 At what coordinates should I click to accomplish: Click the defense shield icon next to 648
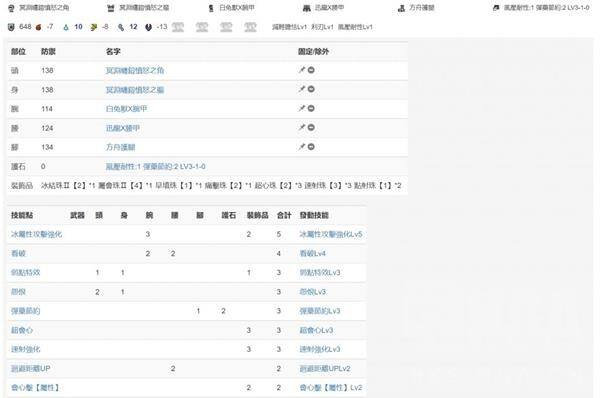click(11, 27)
